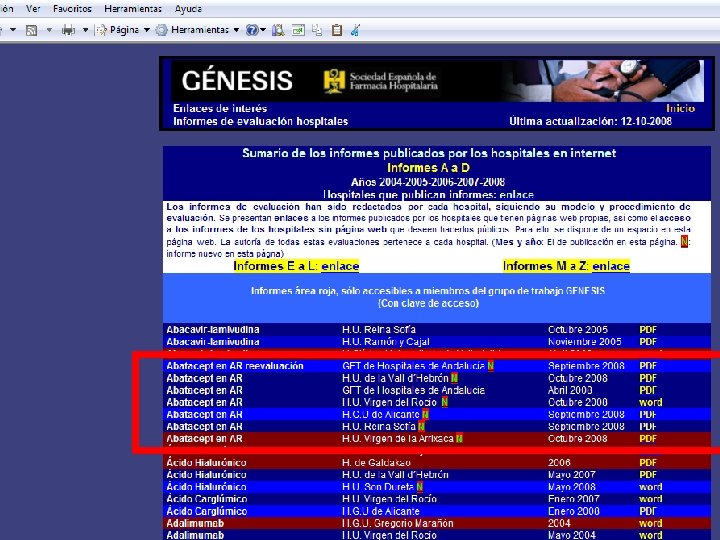Screen dimensions: 720x540
Task: Click the printer icon in the toolbar
Action: [x=68, y=30]
